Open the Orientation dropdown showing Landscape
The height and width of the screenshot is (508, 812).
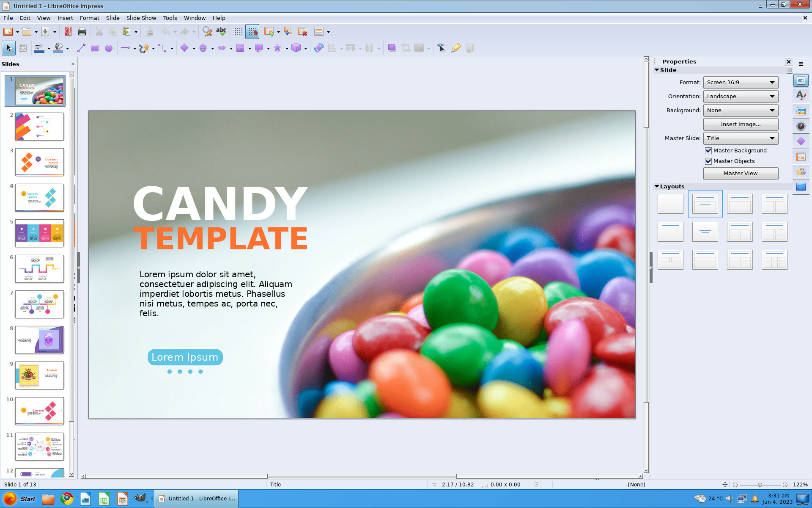(x=741, y=97)
